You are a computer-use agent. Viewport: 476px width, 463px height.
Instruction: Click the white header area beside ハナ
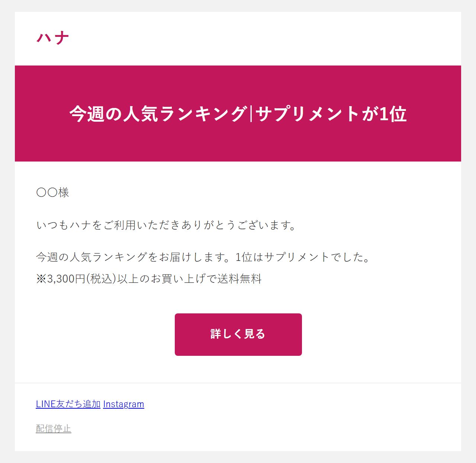click(260, 38)
